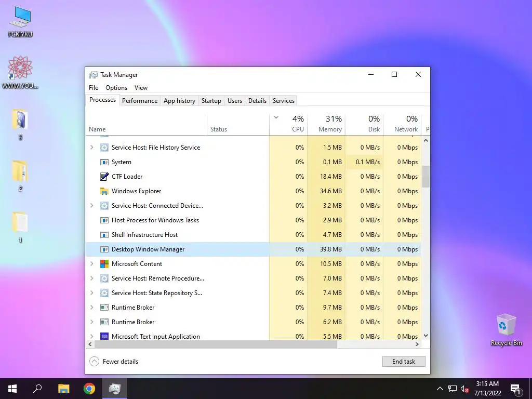Screen dimensions: 532x399
Task: Select the desktop folder named 1
Action: point(20,228)
